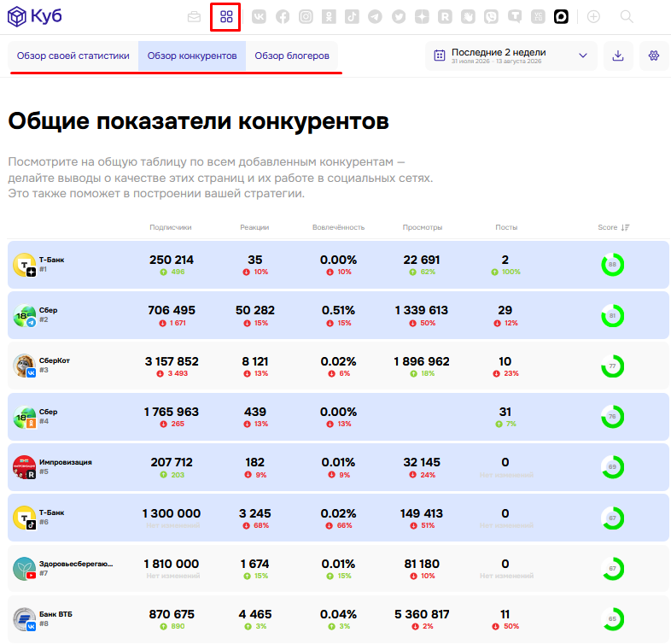671x644 pixels.
Task: Select the Odnoklassniki network icon
Action: 329,17
